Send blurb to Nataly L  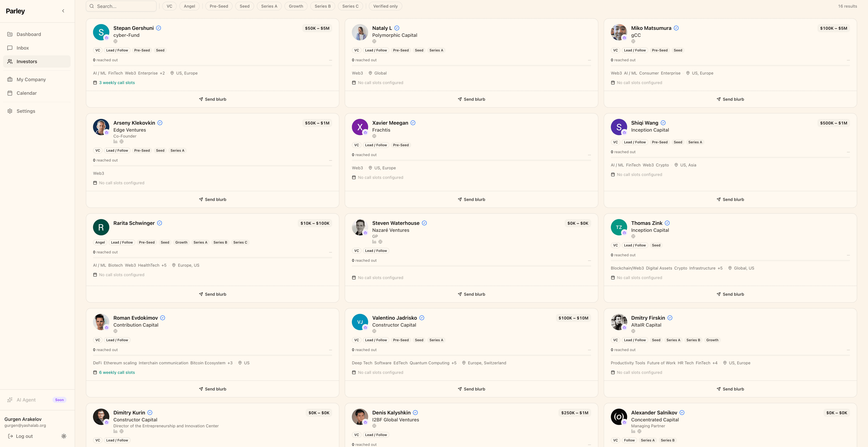pos(471,100)
